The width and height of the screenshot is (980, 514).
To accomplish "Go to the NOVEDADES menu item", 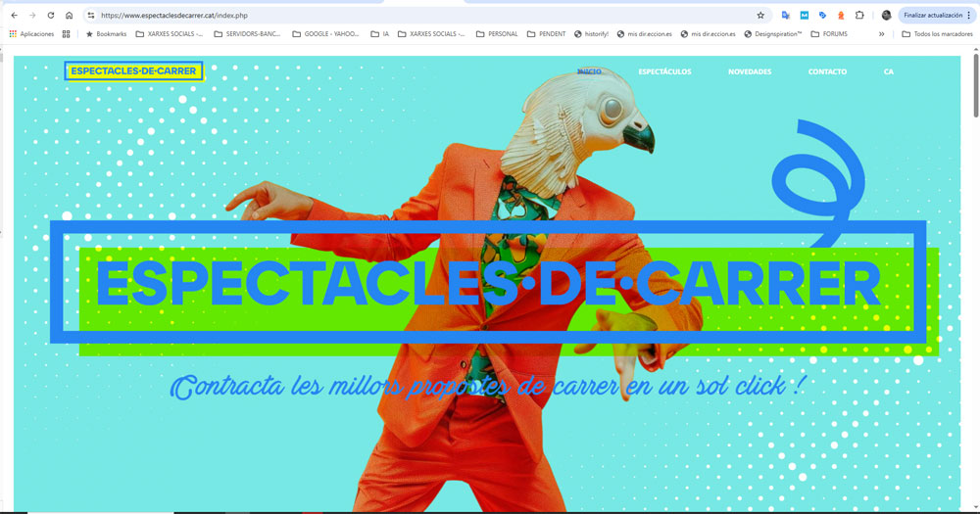I will click(750, 71).
